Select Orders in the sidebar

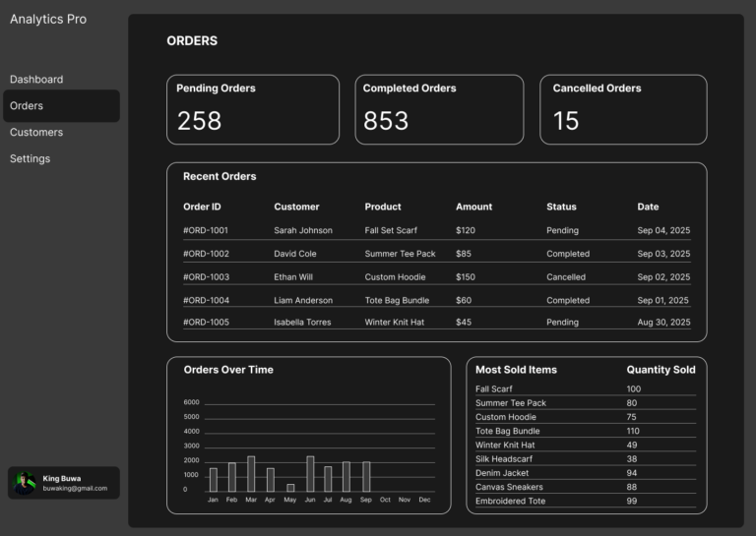pyautogui.click(x=27, y=106)
